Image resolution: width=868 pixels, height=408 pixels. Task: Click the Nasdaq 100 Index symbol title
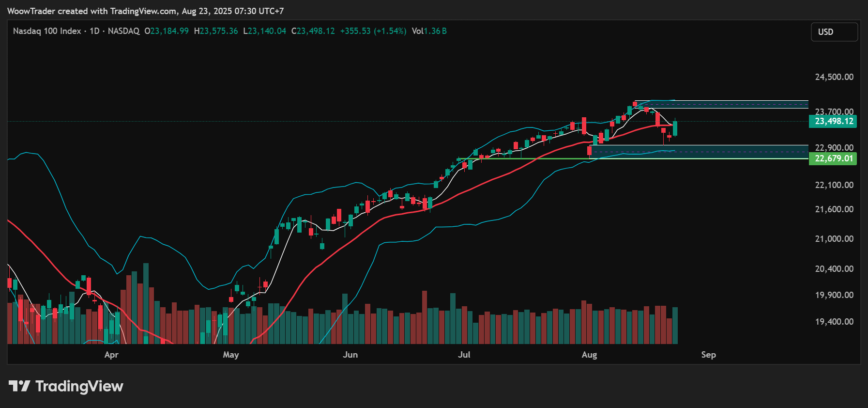pos(47,31)
